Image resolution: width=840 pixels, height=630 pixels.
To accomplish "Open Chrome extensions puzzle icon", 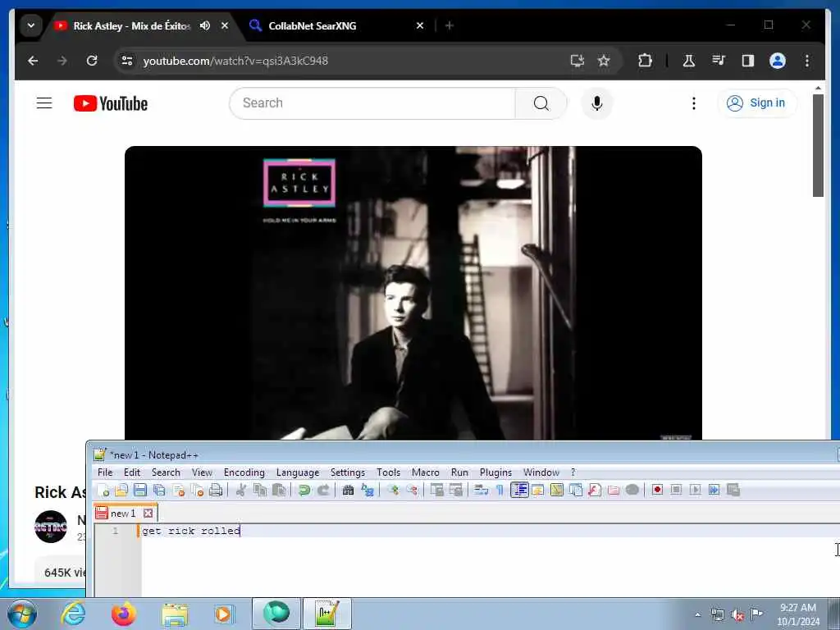I will [645, 61].
